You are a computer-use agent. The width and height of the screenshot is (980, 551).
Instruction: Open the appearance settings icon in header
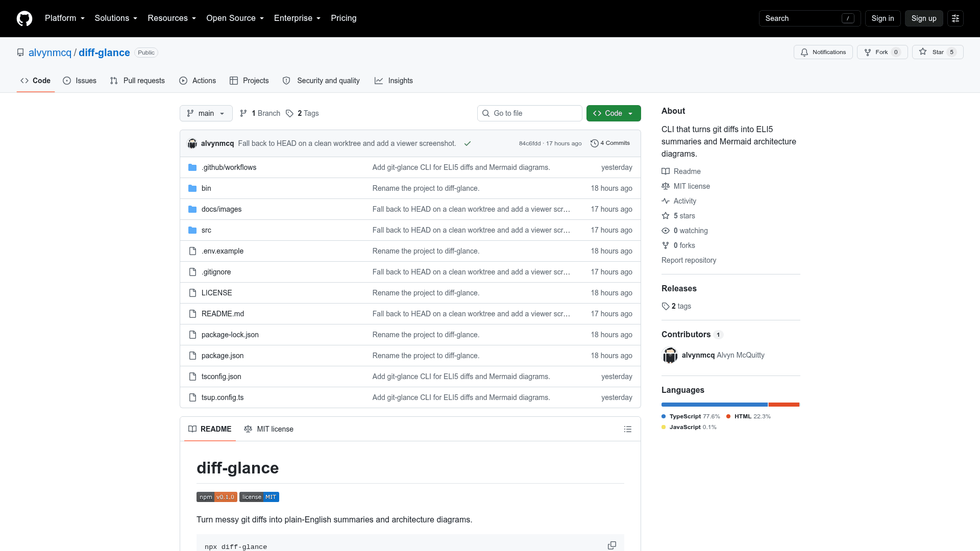pos(955,18)
